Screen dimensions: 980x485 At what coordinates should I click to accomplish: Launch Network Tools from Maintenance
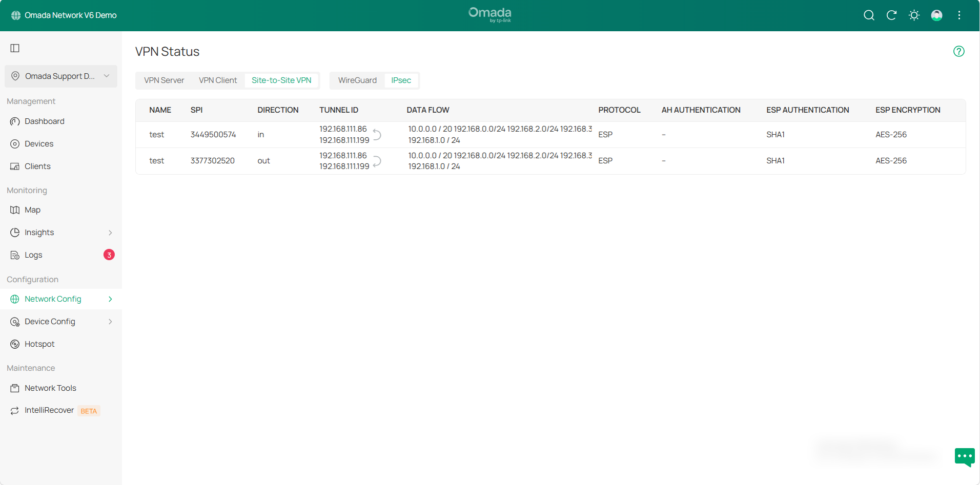(50, 388)
